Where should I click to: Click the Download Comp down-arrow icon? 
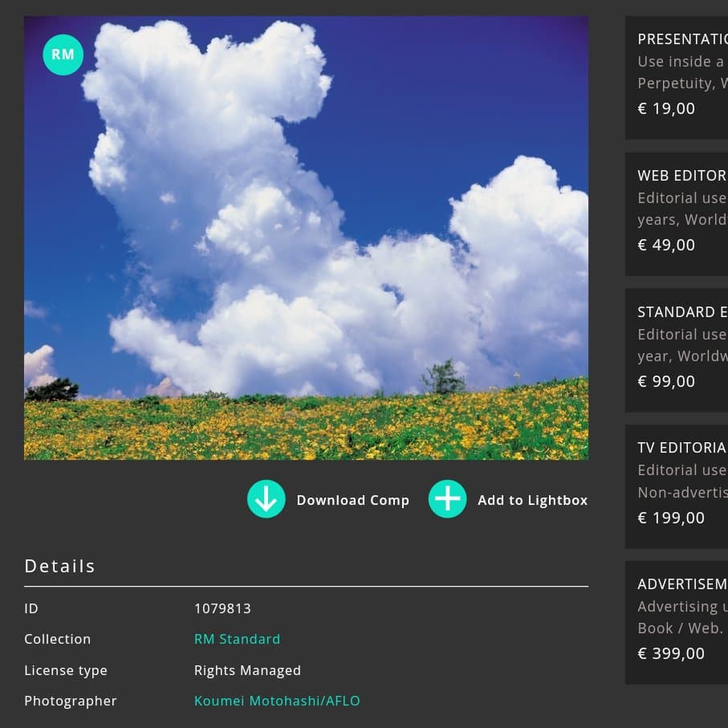pyautogui.click(x=266, y=499)
